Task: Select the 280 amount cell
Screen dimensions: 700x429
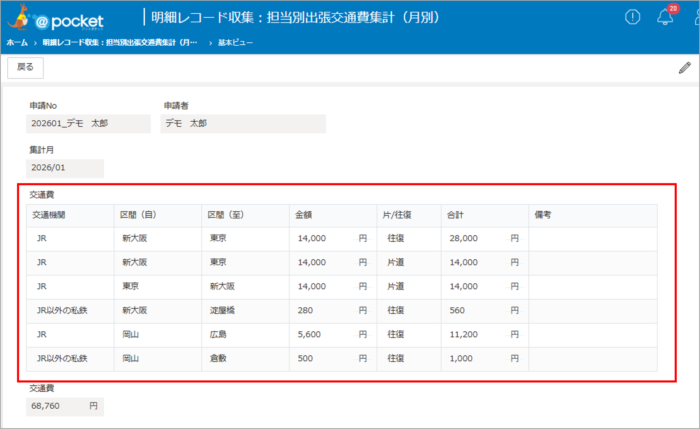Action: (x=333, y=311)
